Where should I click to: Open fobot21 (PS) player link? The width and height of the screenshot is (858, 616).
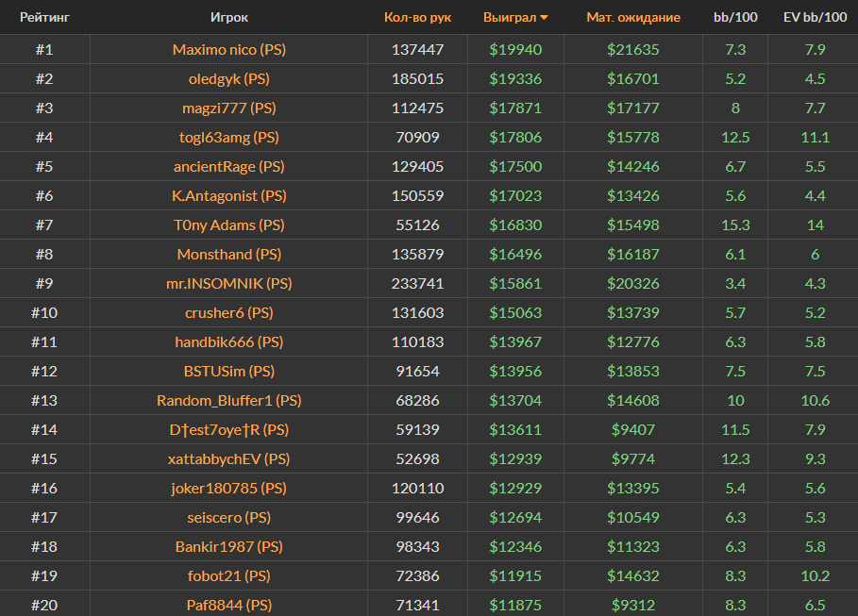click(229, 575)
